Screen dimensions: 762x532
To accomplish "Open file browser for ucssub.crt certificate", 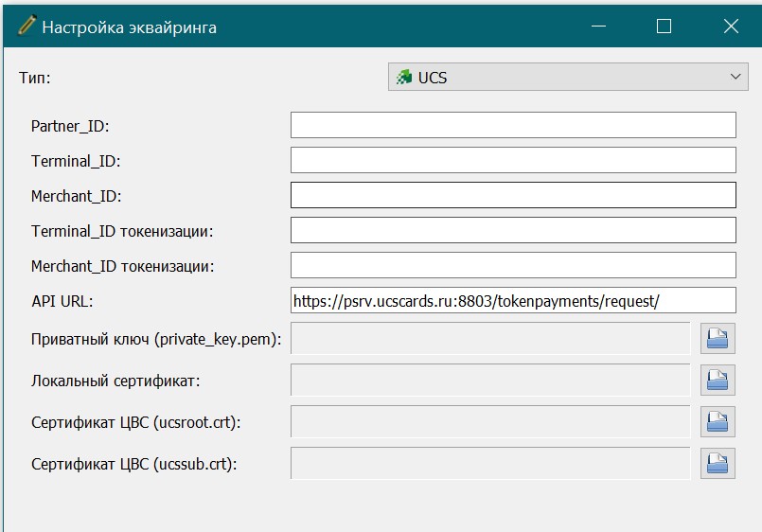I will click(x=718, y=464).
